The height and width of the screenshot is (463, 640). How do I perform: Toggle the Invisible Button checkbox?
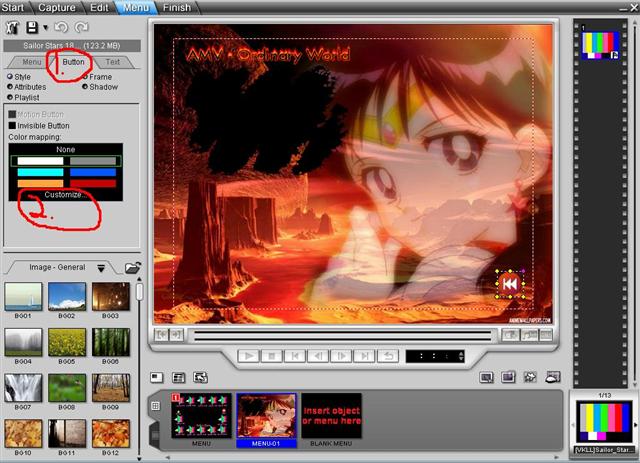(12, 126)
